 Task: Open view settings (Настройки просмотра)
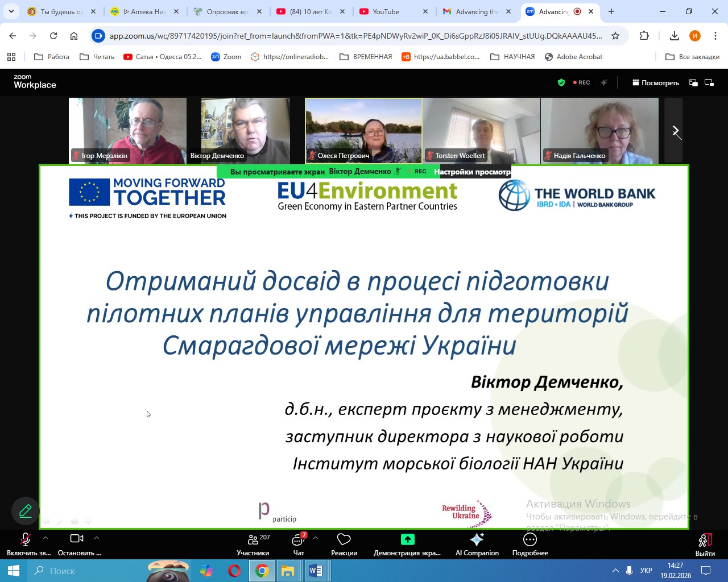point(472,172)
